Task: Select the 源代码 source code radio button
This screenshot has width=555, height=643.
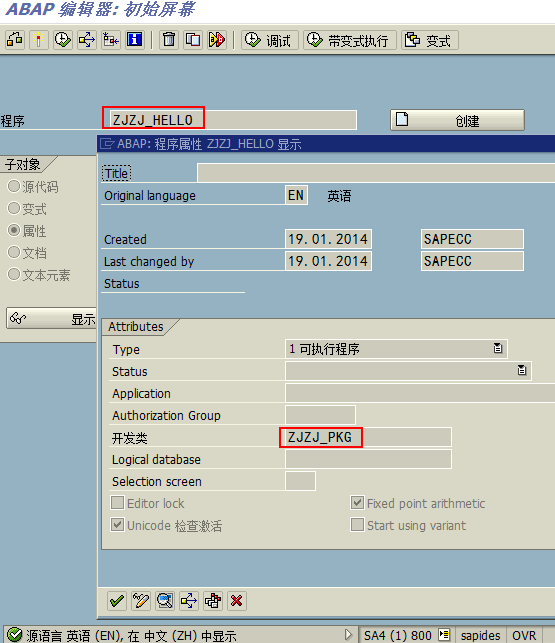Action: click(x=14, y=186)
